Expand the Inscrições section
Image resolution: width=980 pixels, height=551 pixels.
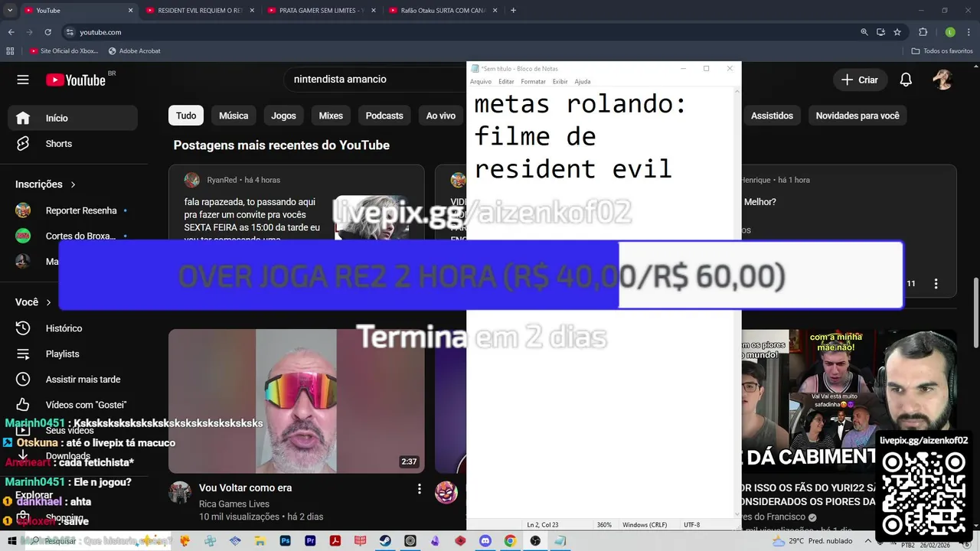45,184
